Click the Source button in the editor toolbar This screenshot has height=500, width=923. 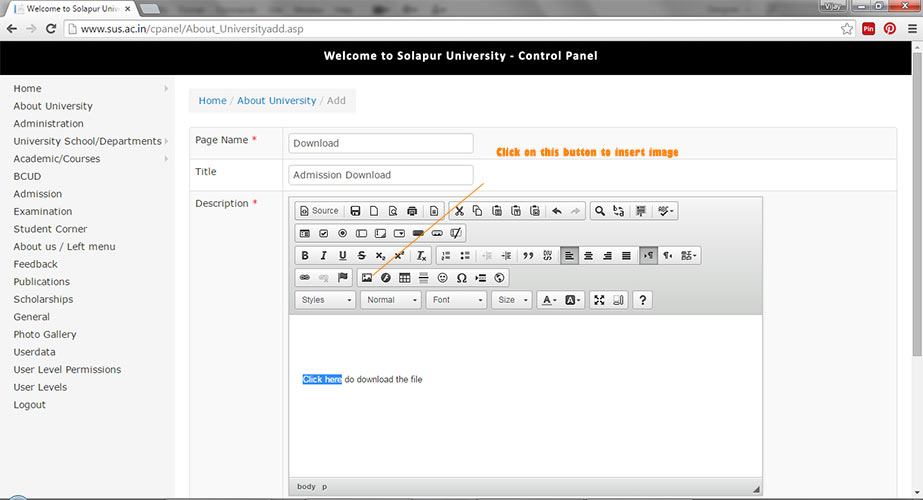pos(319,211)
